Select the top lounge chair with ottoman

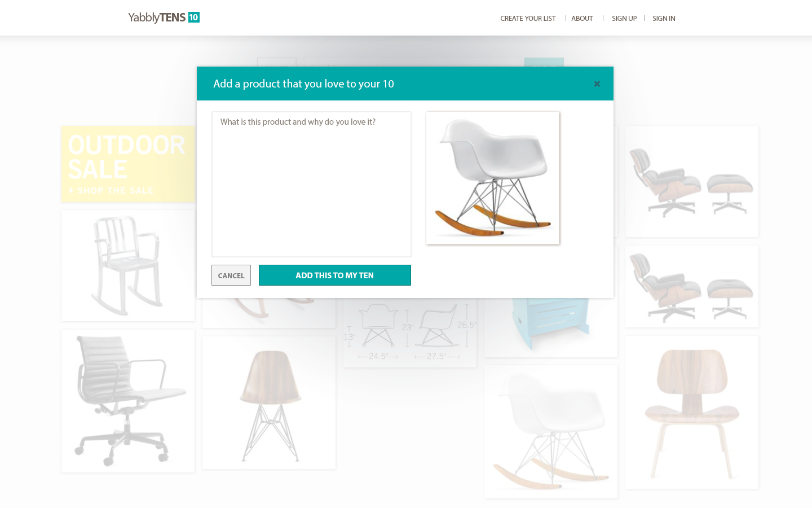[x=692, y=182]
